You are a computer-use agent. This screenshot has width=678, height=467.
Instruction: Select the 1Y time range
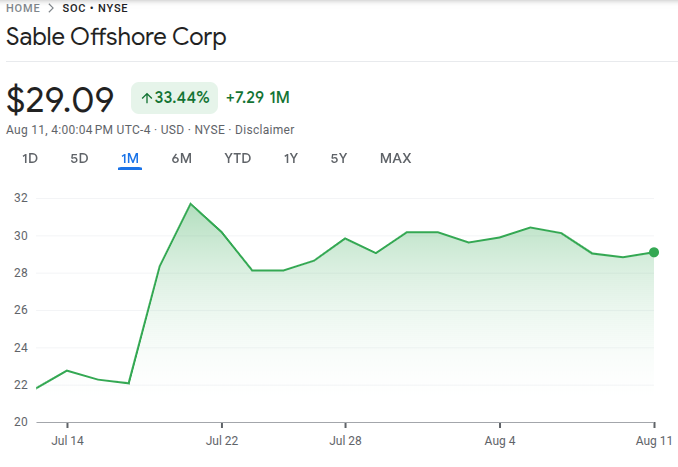coord(290,158)
